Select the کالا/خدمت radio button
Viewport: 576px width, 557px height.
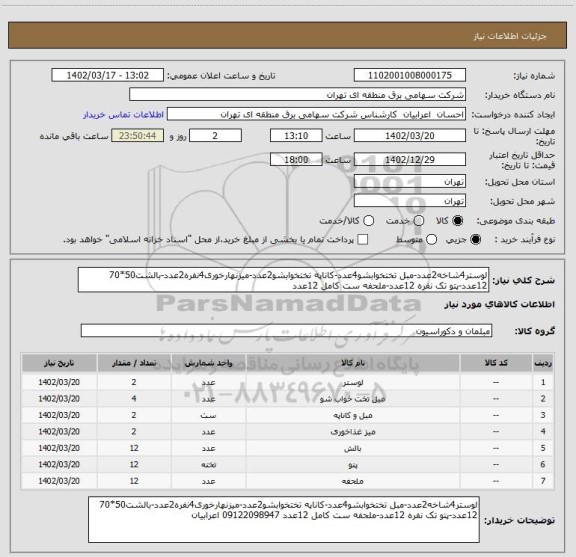tap(368, 221)
